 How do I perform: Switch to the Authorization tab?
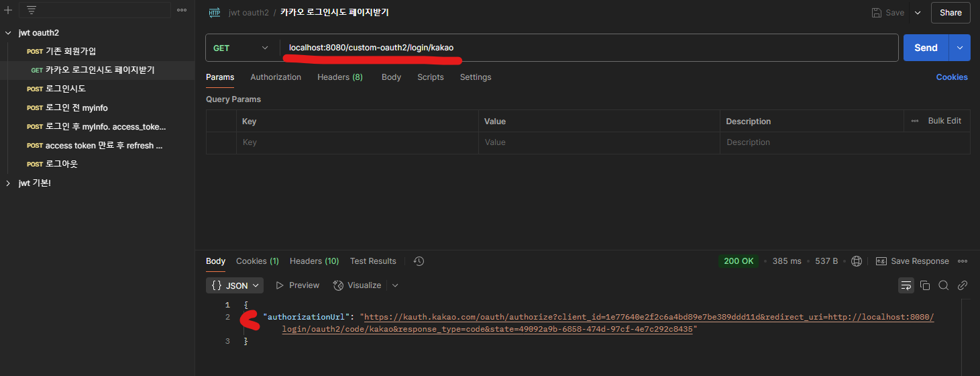276,77
